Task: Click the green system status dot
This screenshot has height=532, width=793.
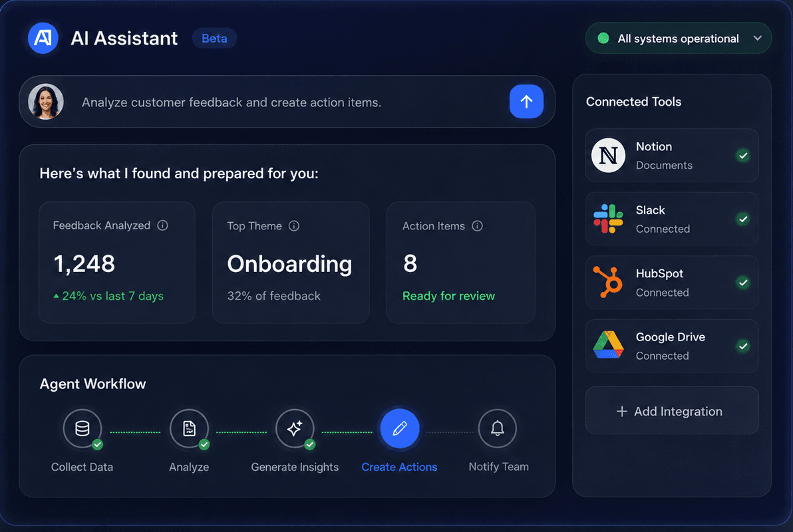Action: click(603, 39)
